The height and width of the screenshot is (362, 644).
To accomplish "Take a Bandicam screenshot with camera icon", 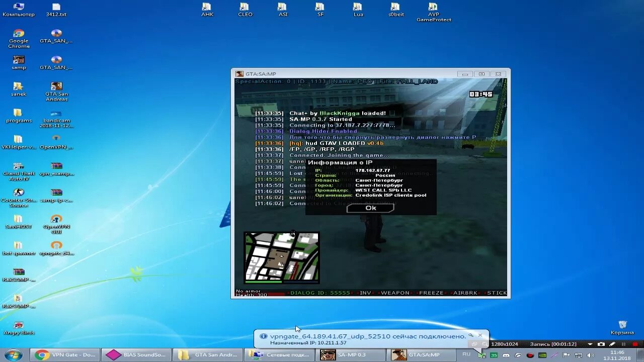I will tap(601, 344).
